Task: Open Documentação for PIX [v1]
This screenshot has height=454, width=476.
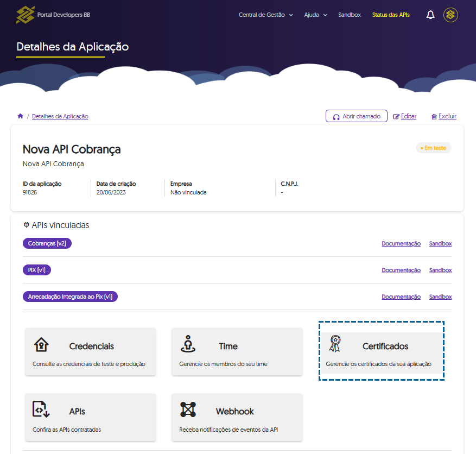Action: click(x=401, y=270)
